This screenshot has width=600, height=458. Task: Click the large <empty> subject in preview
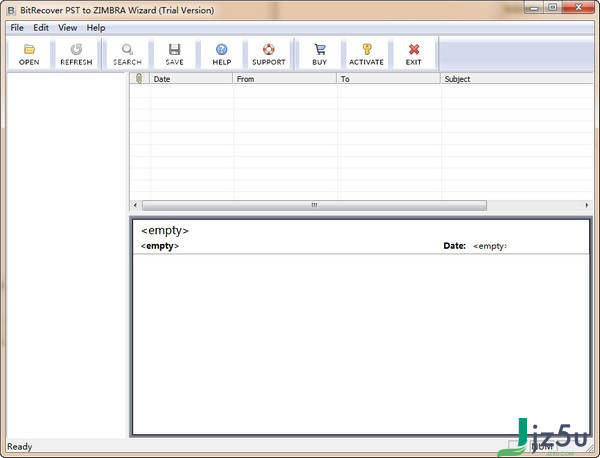click(165, 230)
